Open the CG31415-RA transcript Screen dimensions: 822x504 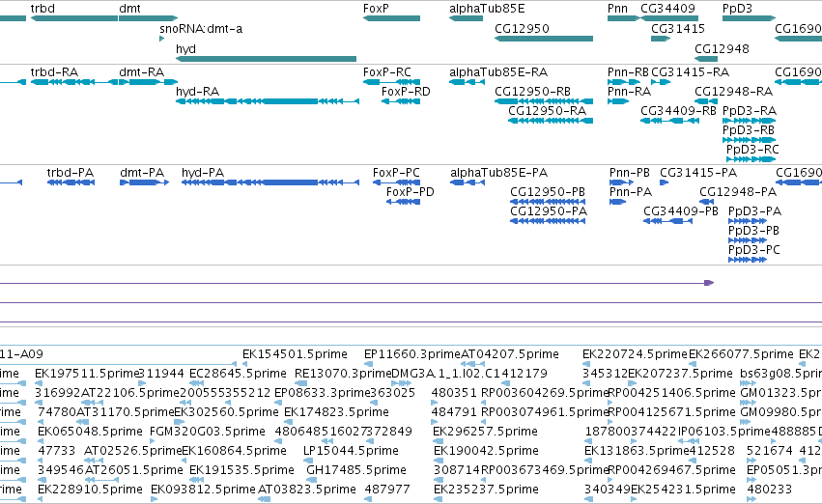click(690, 71)
